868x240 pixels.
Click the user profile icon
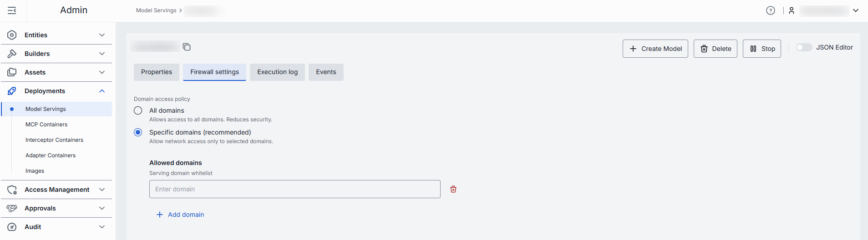pos(792,10)
